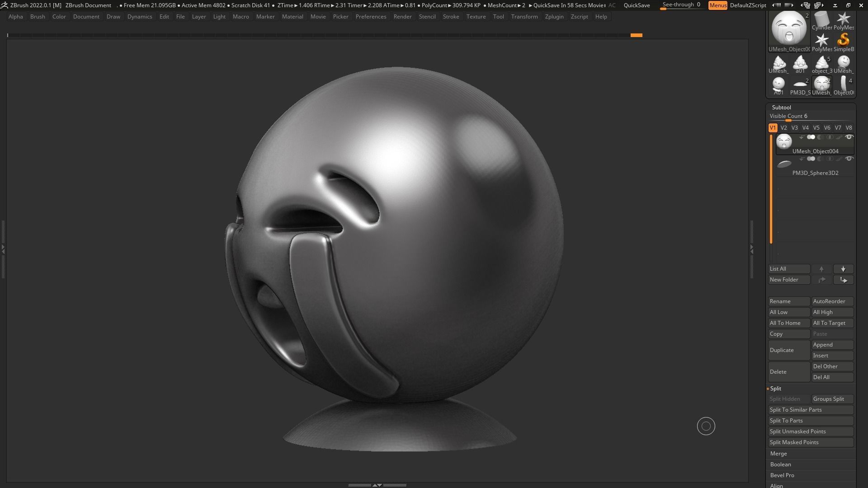The height and width of the screenshot is (488, 868).
Task: Toggle union boolean mode on UMesh_Object004
Action: (x=811, y=137)
